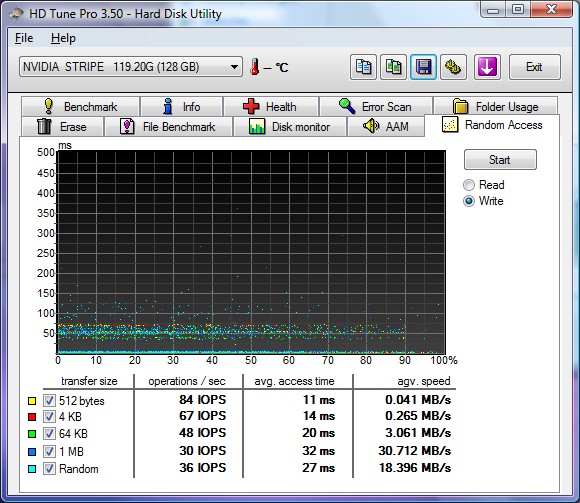Toggle the Random transfer size checkbox
Image resolution: width=580 pixels, height=503 pixels.
click(x=49, y=469)
